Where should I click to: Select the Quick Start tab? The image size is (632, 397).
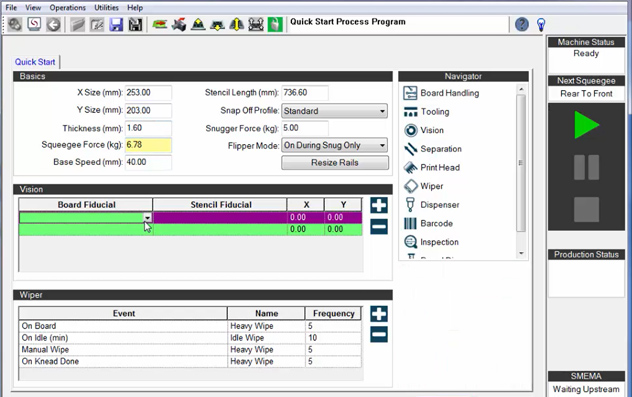[35, 62]
